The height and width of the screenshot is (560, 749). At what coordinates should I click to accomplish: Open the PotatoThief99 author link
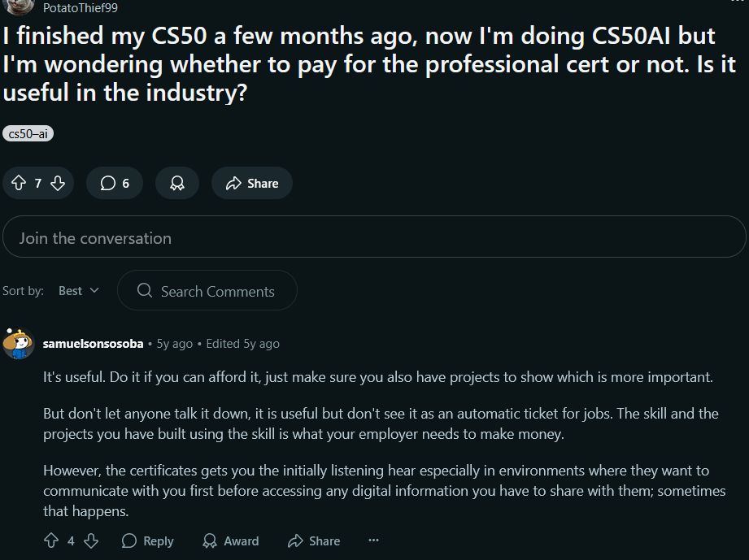click(81, 7)
